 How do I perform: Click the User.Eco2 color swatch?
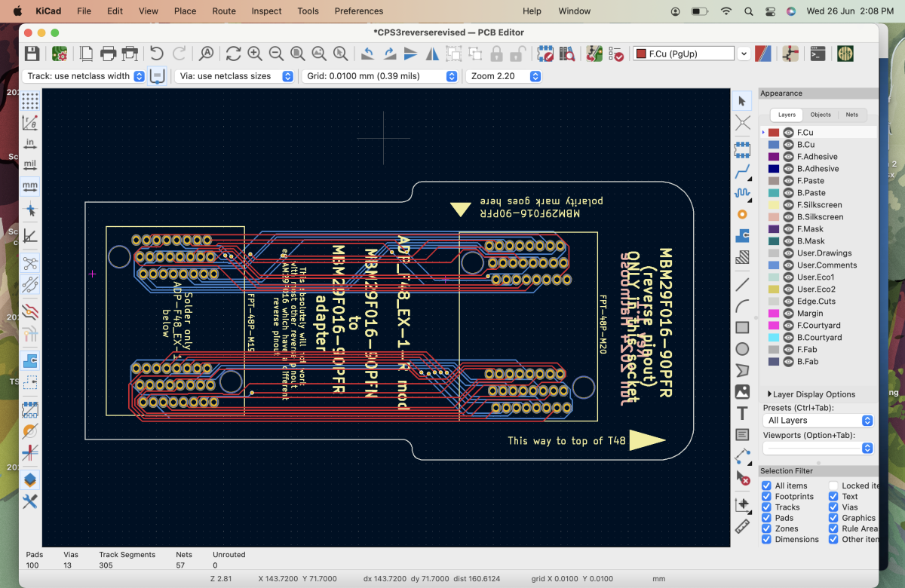pyautogui.click(x=774, y=289)
